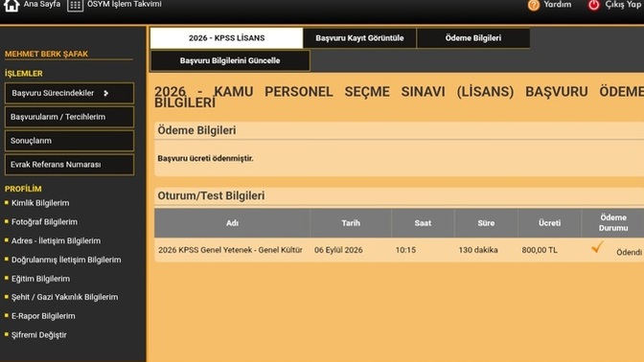The width and height of the screenshot is (644, 362).
Task: Select the 800,00 TL fee cell
Action: [540, 250]
